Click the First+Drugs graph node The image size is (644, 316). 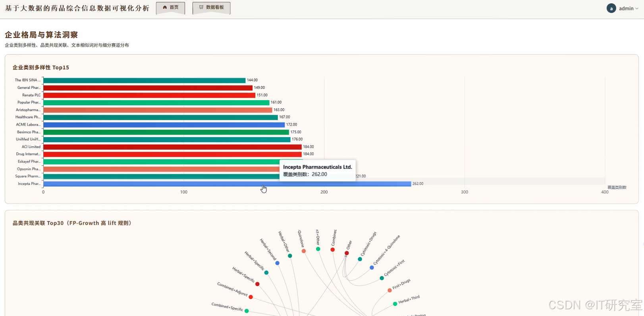point(389,291)
